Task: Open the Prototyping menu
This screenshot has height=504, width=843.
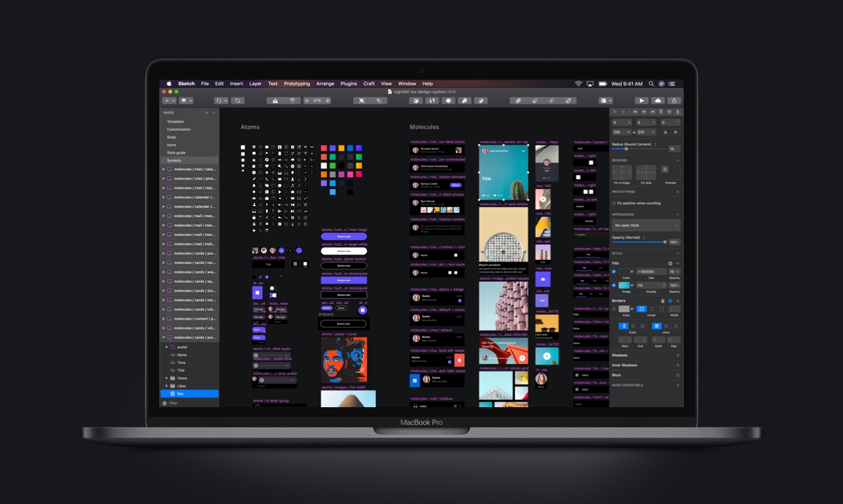Action: (297, 84)
